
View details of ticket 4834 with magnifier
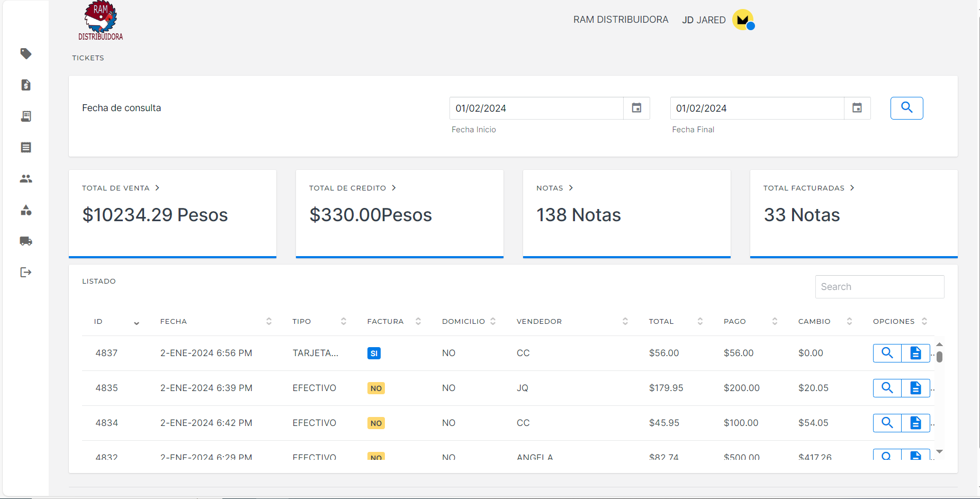tap(887, 423)
